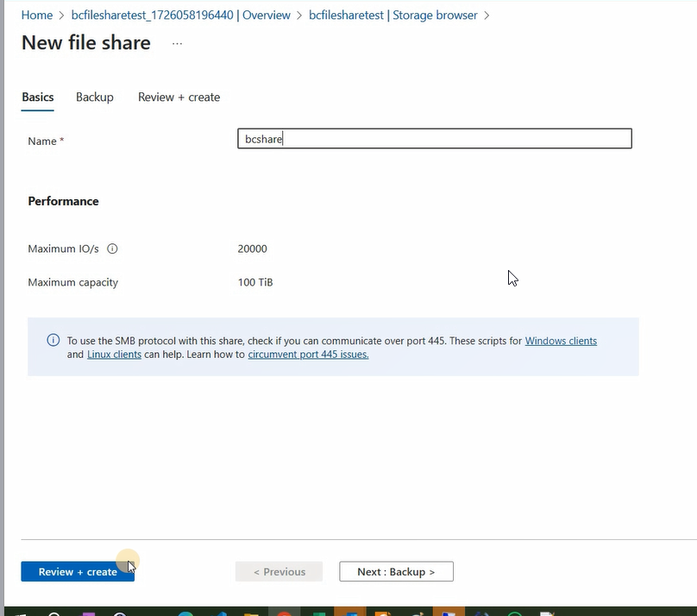
Task: Open the Windows Start menu on taskbar
Action: [17, 613]
